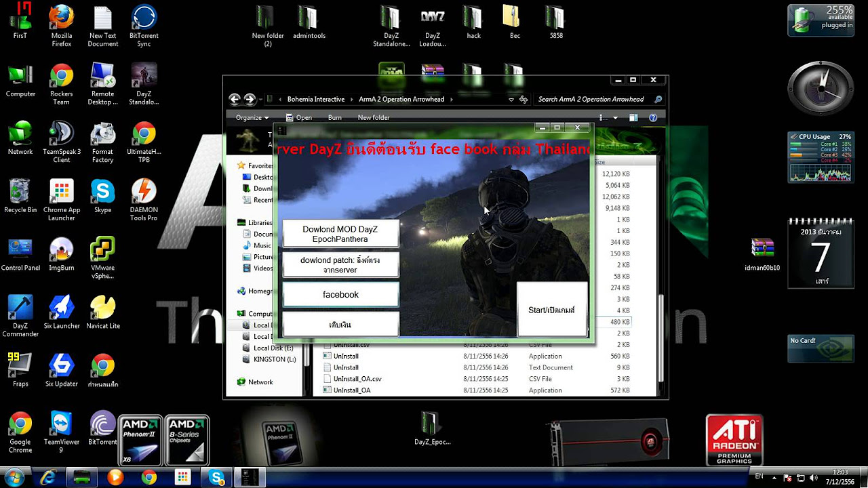Open Navicat Lite desktop icon
The image size is (868, 488).
pos(102,312)
